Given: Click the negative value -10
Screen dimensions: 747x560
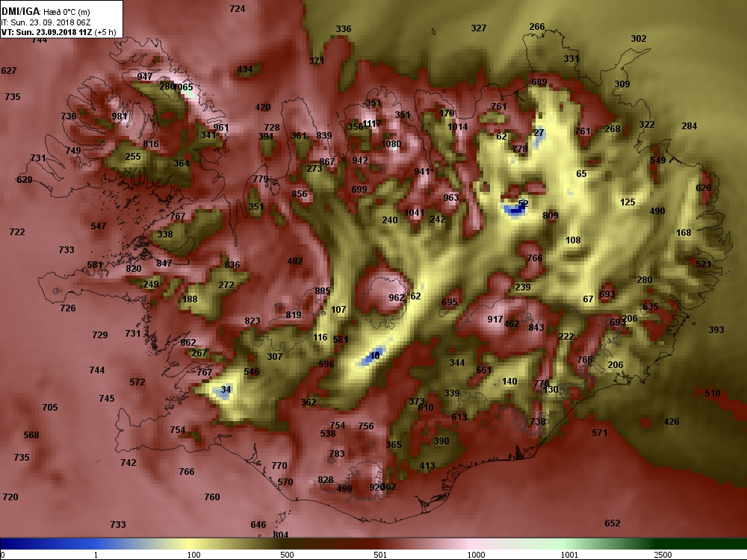Looking at the screenshot, I should [373, 355].
